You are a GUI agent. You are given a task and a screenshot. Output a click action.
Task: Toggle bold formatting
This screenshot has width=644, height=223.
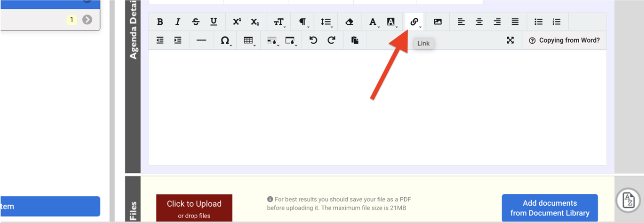click(160, 22)
